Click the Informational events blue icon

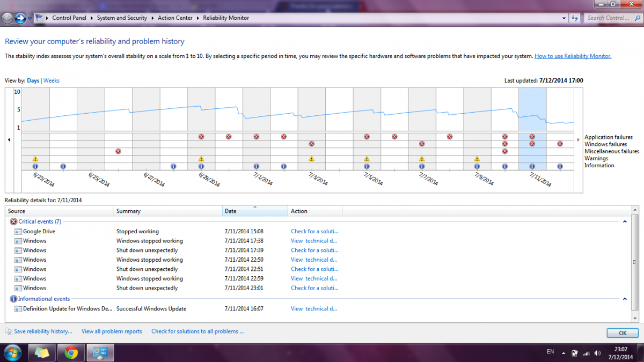[13, 299]
